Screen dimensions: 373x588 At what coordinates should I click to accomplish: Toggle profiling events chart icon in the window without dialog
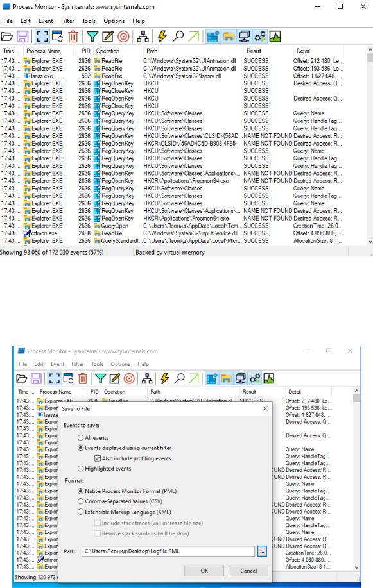[275, 37]
